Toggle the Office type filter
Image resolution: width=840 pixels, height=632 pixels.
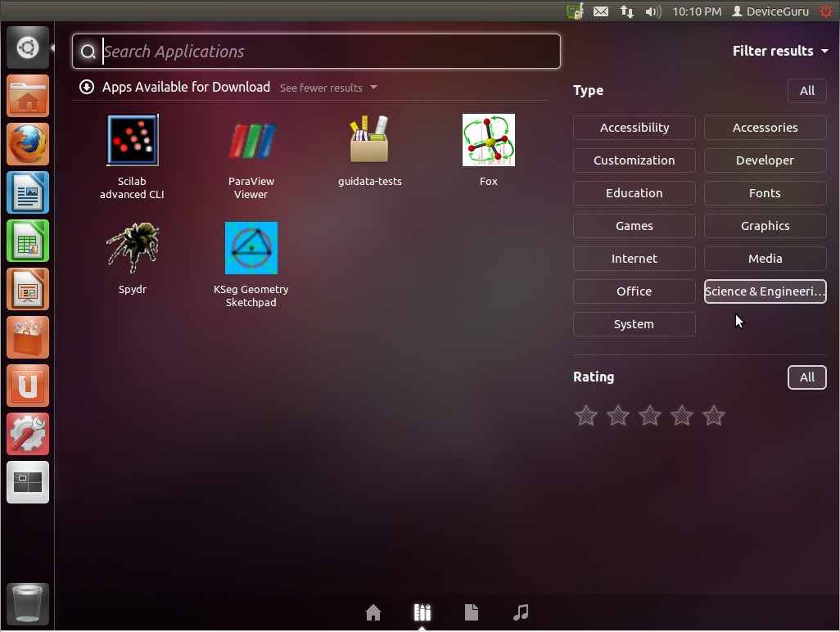pyautogui.click(x=635, y=291)
